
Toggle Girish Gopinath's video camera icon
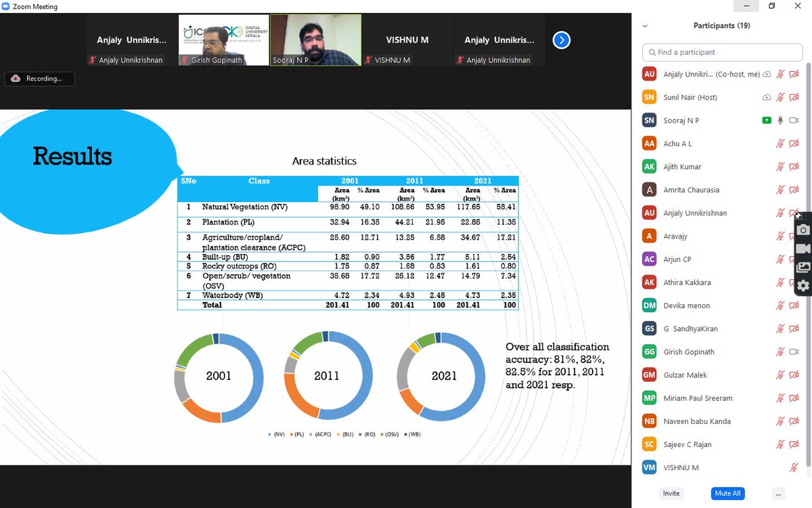point(794,352)
